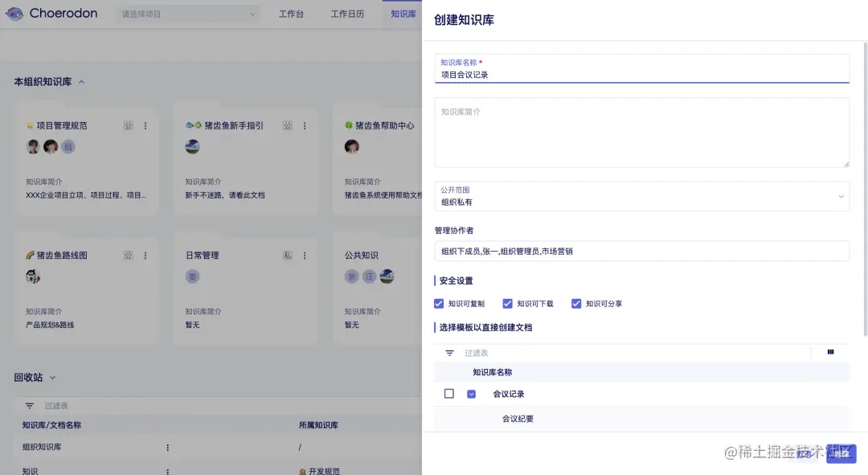The width and height of the screenshot is (868, 475).
Task: Click the Choerodon logo
Action: [x=51, y=13]
